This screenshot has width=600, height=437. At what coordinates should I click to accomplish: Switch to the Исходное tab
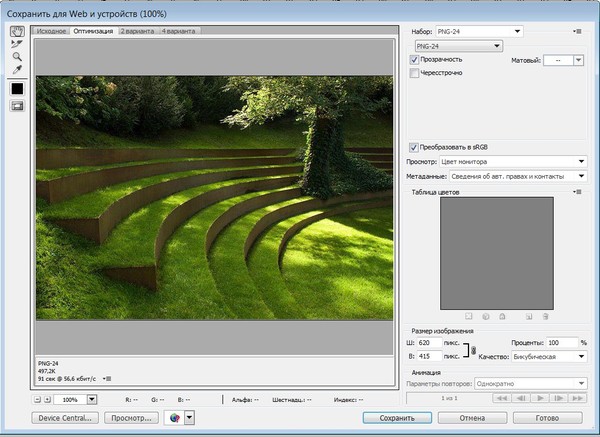51,32
